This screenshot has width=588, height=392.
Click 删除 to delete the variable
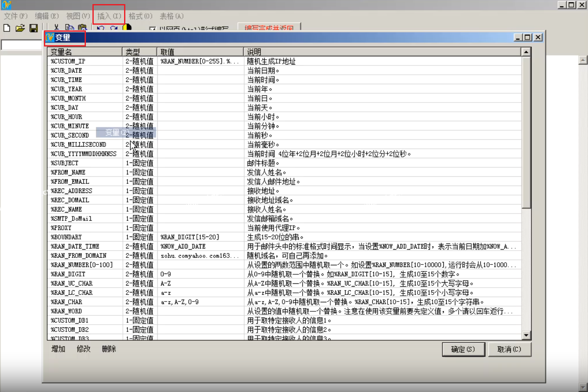coord(109,349)
